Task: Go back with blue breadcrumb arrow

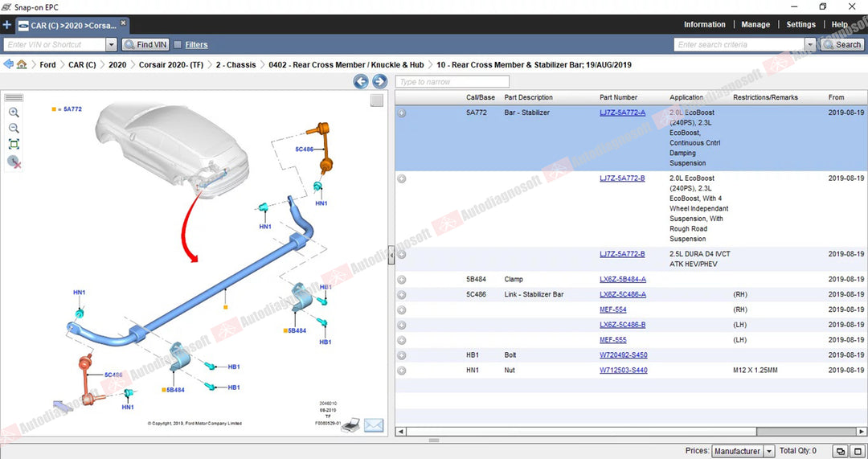Action: click(8, 64)
